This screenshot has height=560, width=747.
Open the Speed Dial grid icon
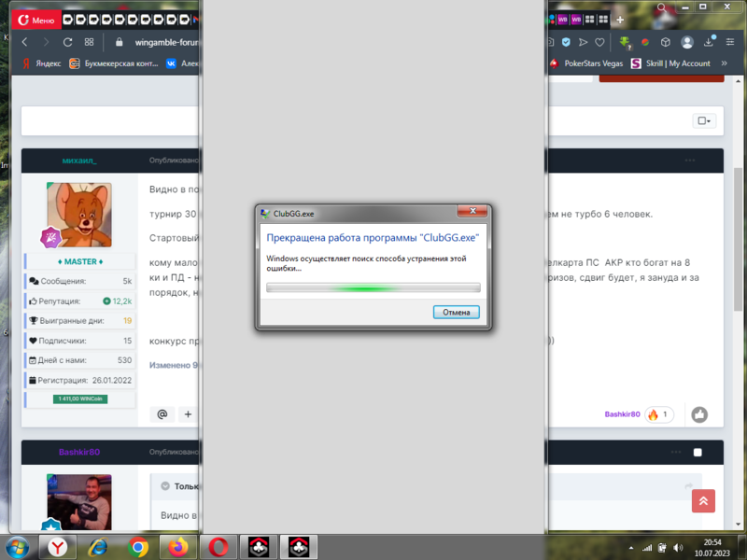pos(90,42)
